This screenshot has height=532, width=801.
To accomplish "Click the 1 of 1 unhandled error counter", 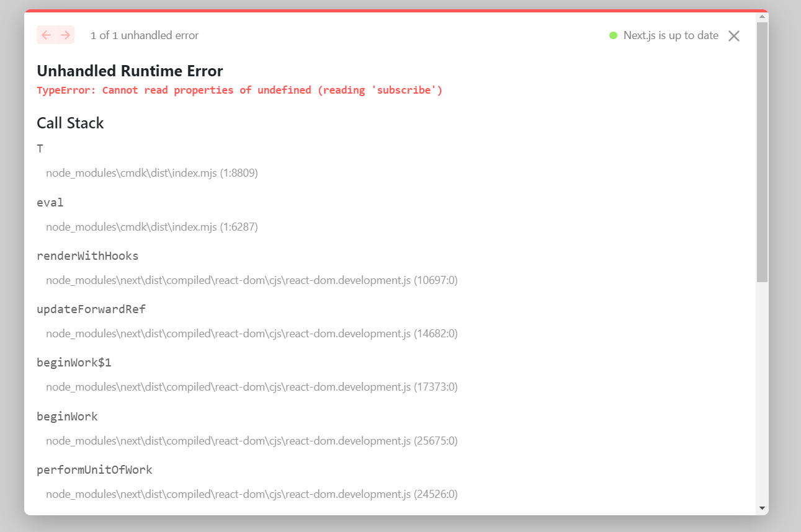I will [x=145, y=35].
